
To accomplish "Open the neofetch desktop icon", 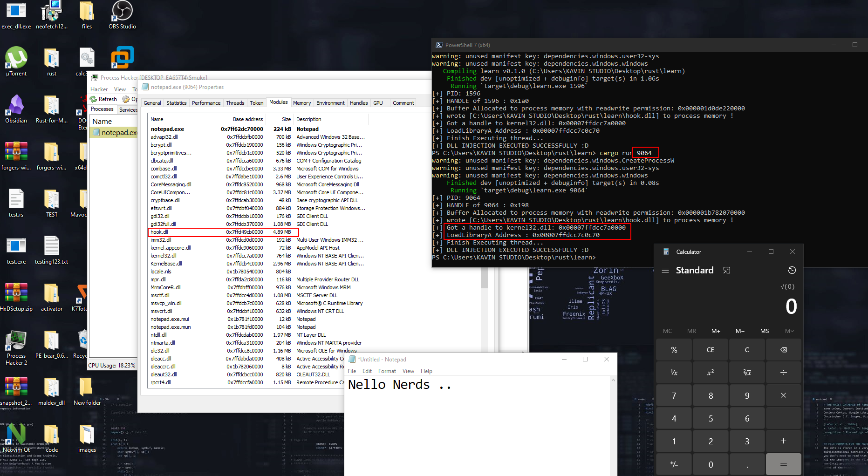I will coord(52,15).
